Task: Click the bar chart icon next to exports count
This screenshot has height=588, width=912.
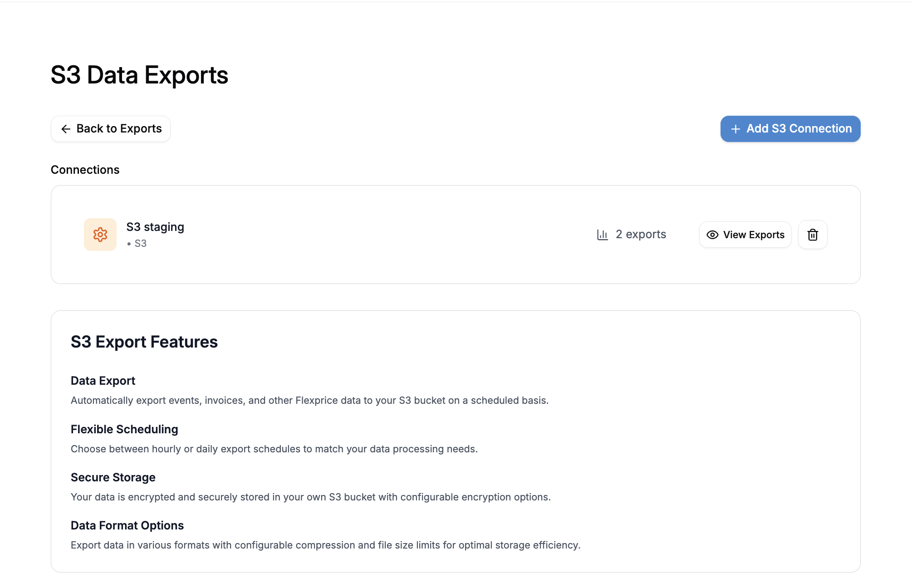Action: (602, 234)
